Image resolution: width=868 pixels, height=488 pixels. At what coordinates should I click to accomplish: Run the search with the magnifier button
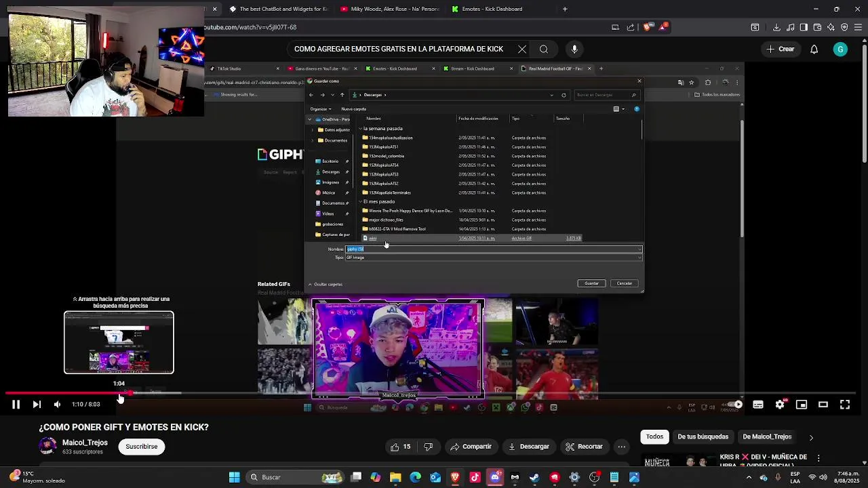coord(544,49)
